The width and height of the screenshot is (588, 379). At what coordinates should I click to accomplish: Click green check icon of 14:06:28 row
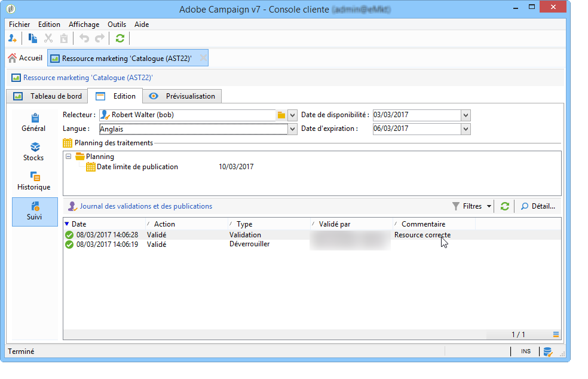pyautogui.click(x=69, y=235)
